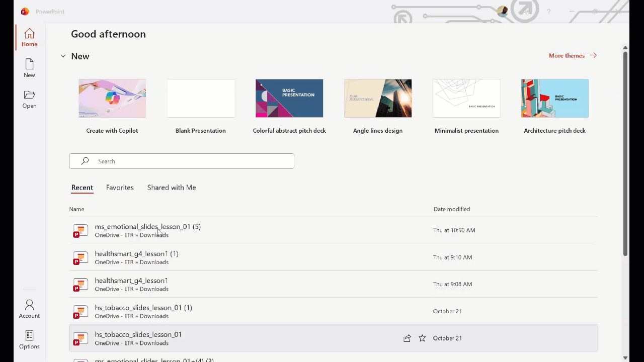Click the user profile picture
644x362 pixels.
tap(502, 12)
